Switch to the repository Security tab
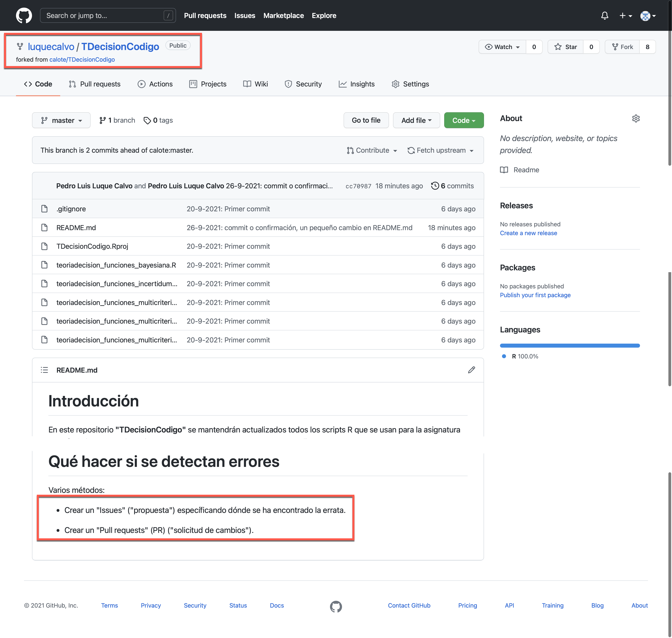The height and width of the screenshot is (638, 672). (x=303, y=84)
